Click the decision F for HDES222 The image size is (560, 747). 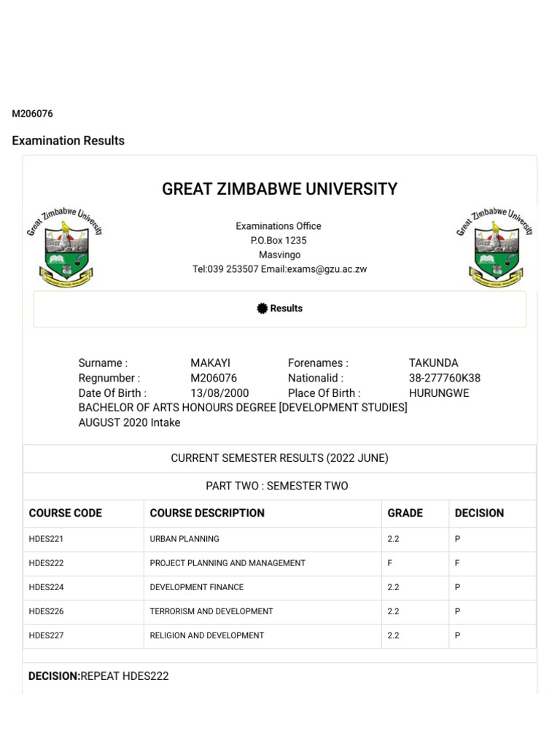[456, 563]
